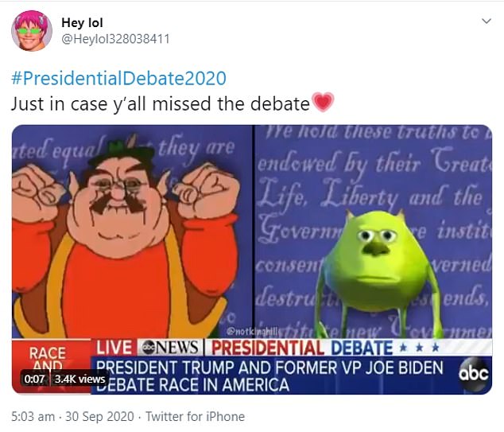Click the Hey lol display name
Screen dimensions: 504x432
[83, 23]
